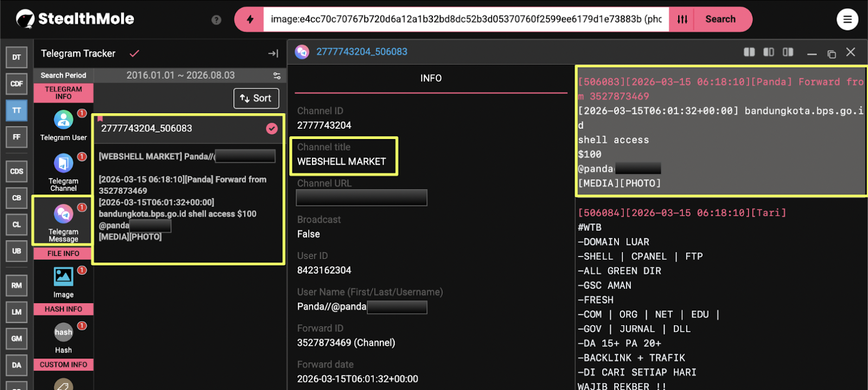Select the TT Telegram Tracker module
868x390 pixels.
(x=16, y=110)
